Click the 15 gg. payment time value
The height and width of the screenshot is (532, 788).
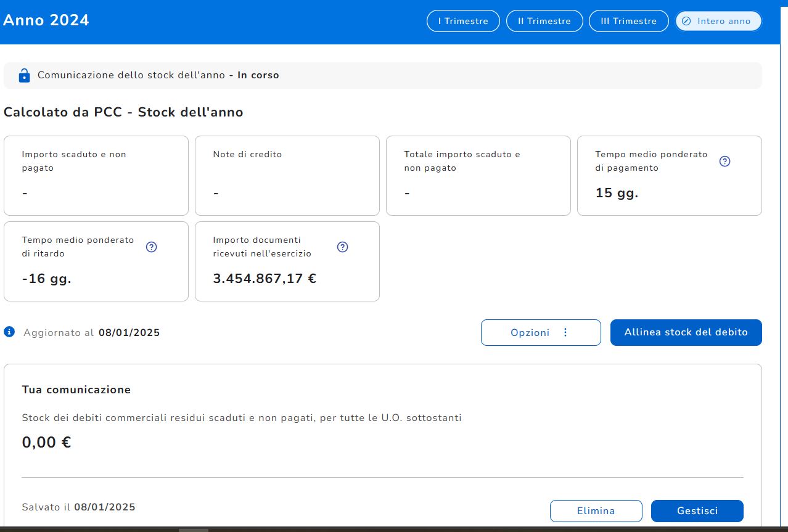pos(617,193)
